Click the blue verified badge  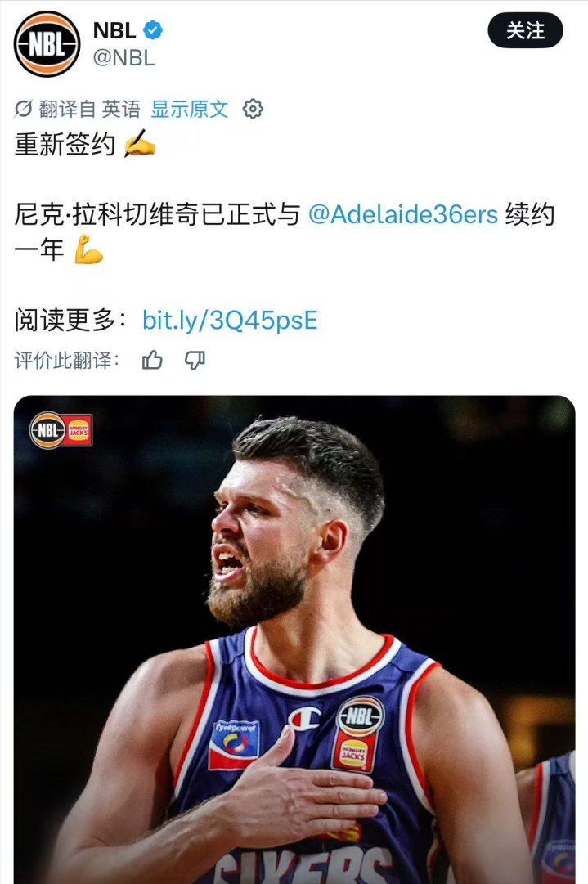[x=153, y=30]
